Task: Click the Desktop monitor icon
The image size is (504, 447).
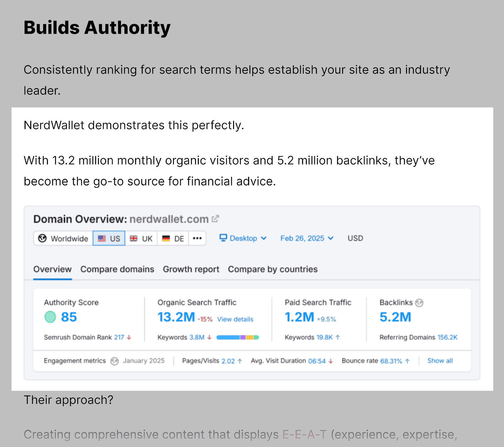Action: pyautogui.click(x=223, y=238)
